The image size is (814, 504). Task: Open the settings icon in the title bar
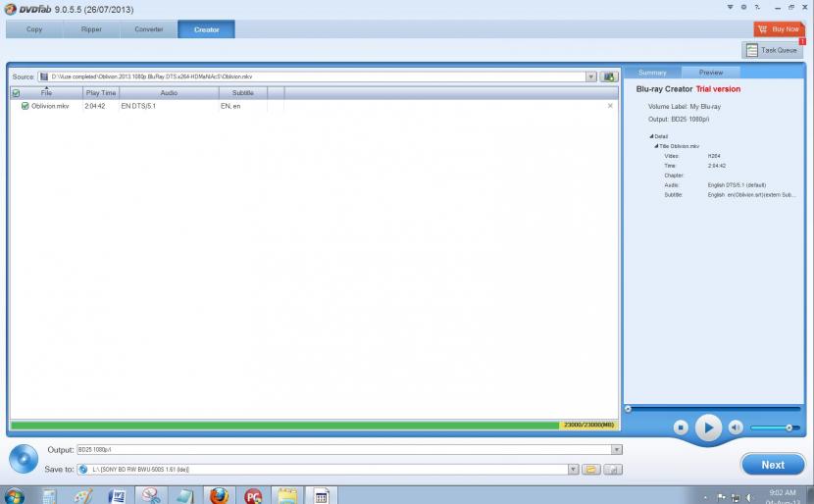[x=743, y=7]
